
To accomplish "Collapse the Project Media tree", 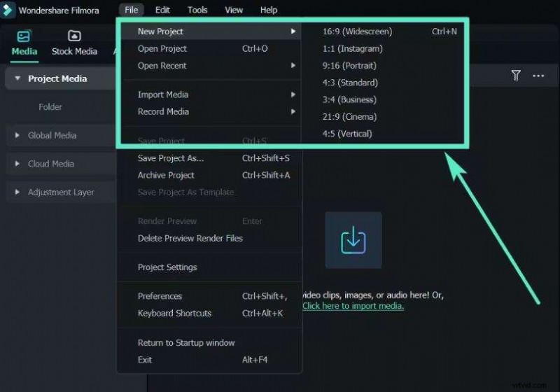I will click(x=17, y=78).
